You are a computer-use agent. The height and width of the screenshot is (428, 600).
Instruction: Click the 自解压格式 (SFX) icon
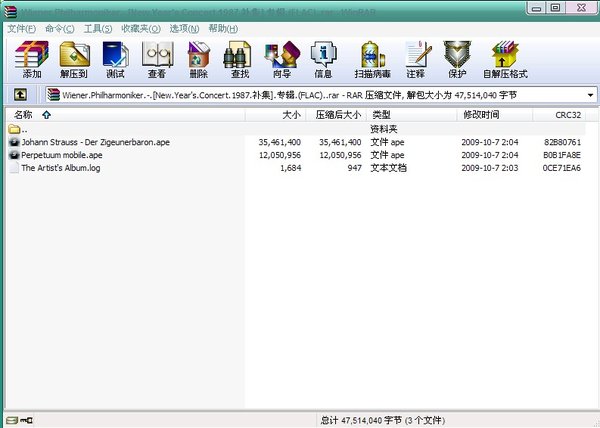pyautogui.click(x=505, y=59)
